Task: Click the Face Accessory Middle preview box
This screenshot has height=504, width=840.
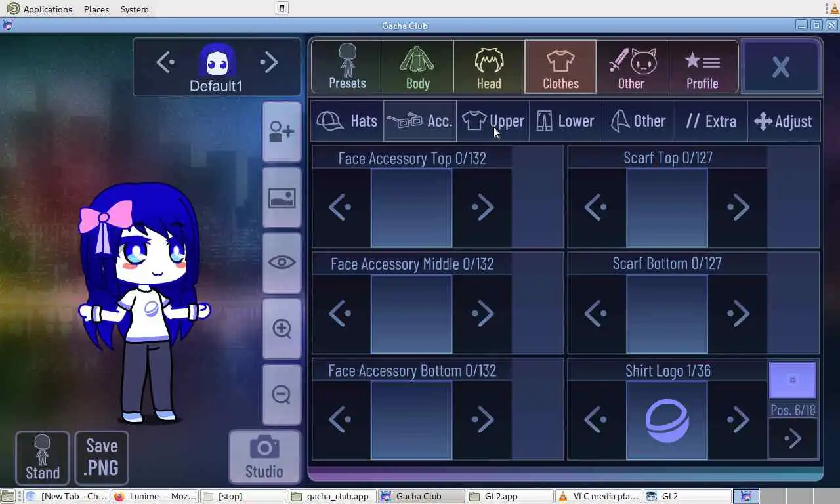Action: [411, 314]
